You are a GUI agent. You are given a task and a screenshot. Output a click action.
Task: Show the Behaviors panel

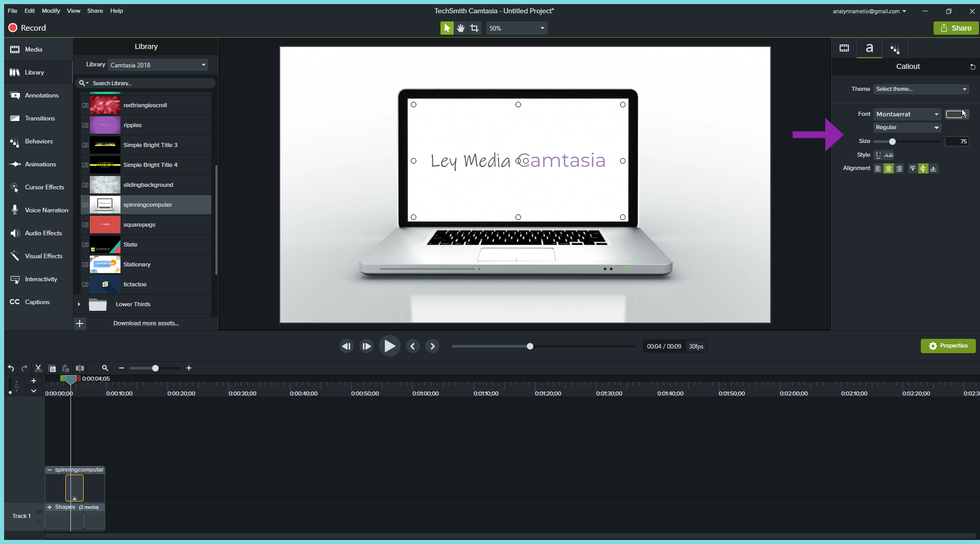click(x=38, y=141)
